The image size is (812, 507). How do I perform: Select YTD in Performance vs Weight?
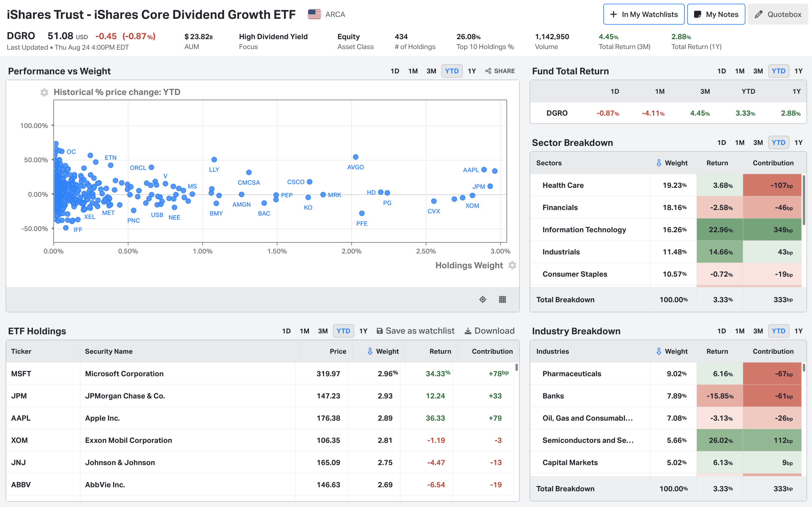pos(452,71)
